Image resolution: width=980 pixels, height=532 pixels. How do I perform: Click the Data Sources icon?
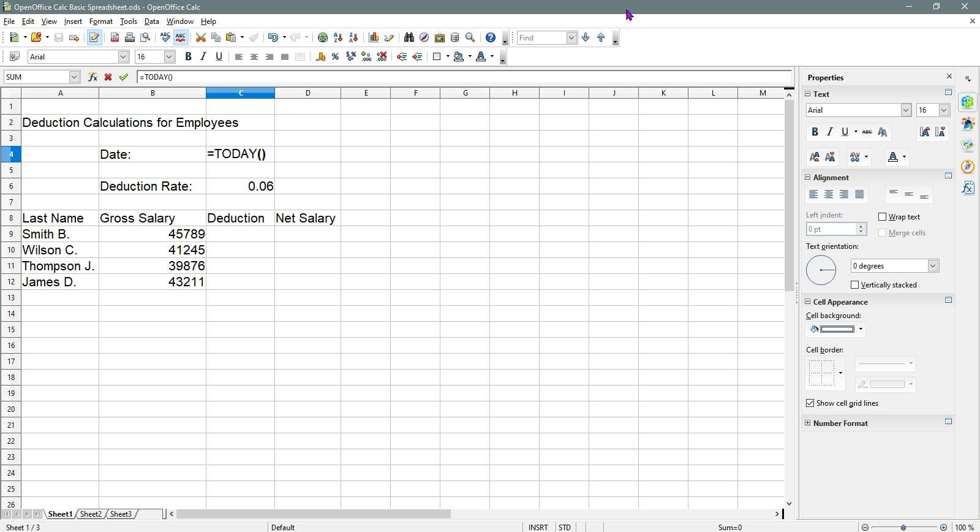point(454,37)
